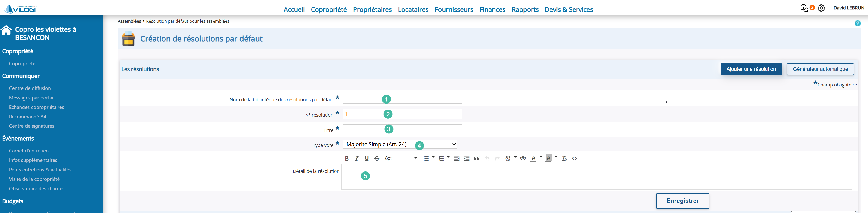Open the help question mark icon

point(858,23)
